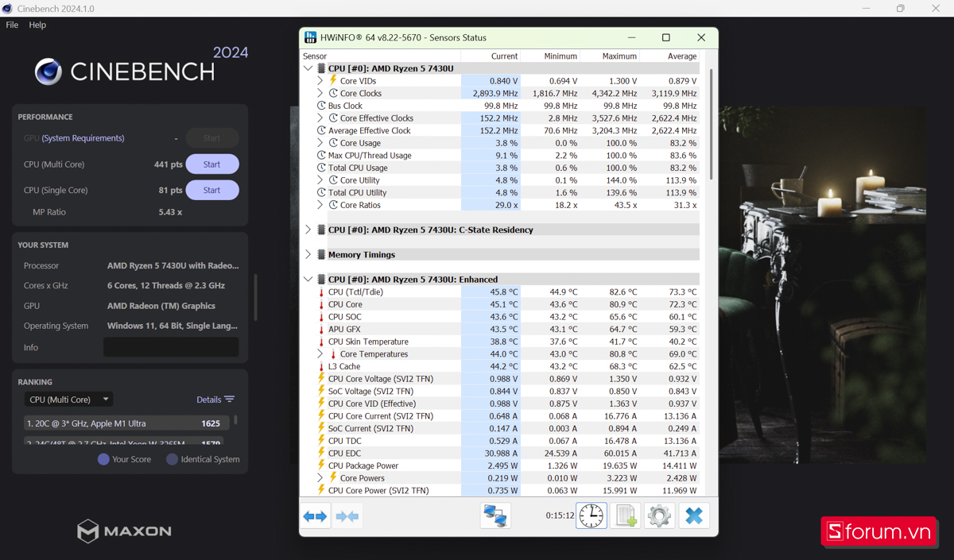Expand Core Effective Clocks row
This screenshot has height=560, width=954.
click(320, 118)
